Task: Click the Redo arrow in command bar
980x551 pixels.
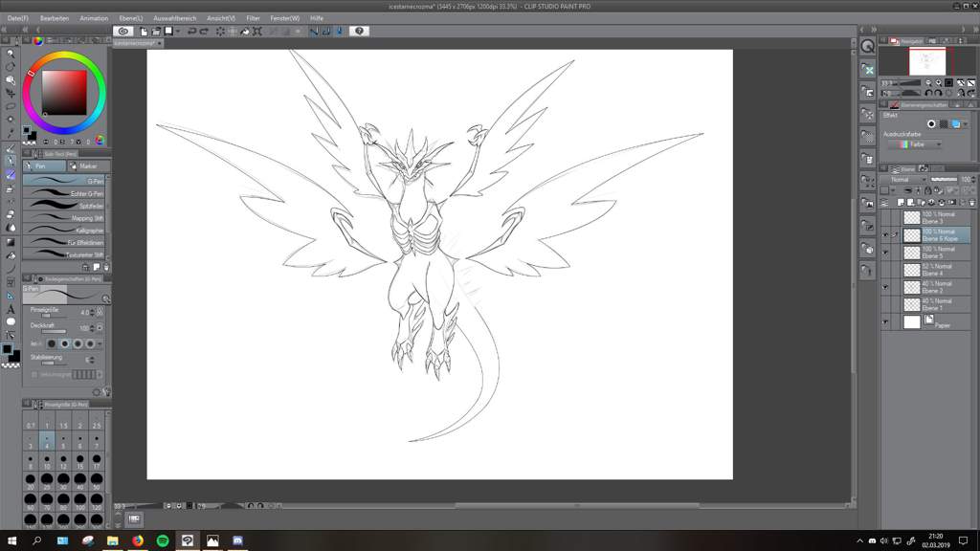Action: (204, 32)
